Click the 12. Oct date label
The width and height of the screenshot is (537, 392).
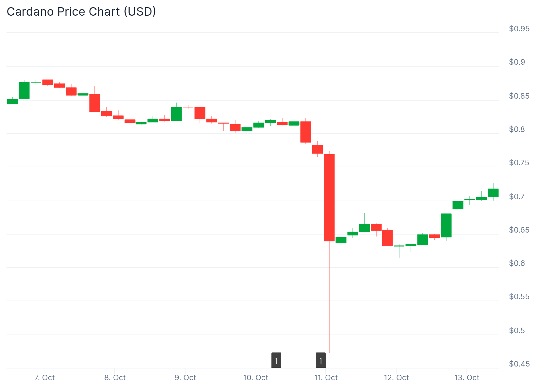click(x=396, y=378)
